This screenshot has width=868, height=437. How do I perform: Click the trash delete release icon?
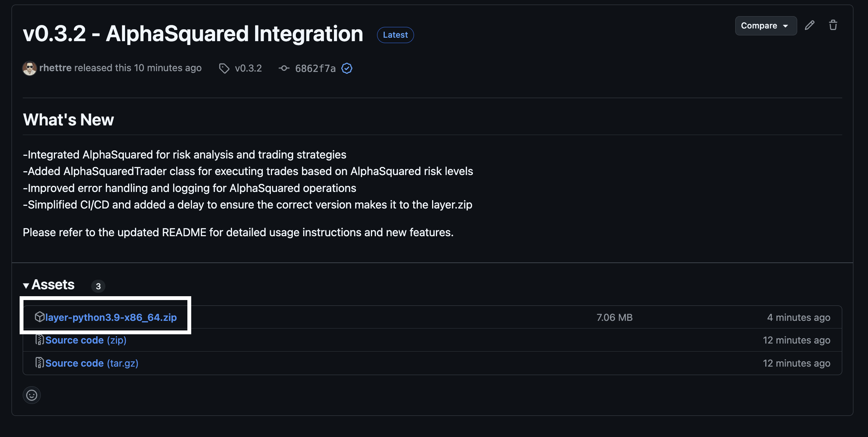(x=833, y=25)
